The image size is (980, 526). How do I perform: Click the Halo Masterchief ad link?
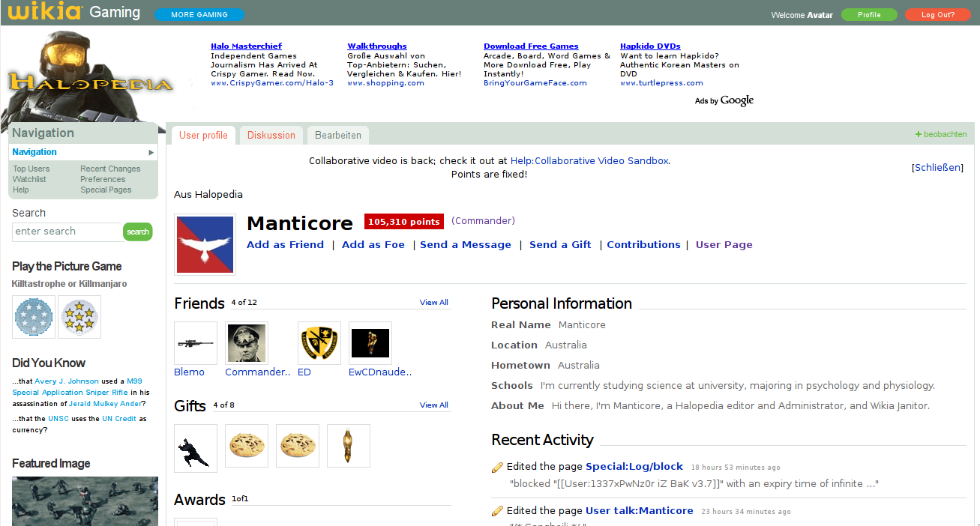(246, 46)
